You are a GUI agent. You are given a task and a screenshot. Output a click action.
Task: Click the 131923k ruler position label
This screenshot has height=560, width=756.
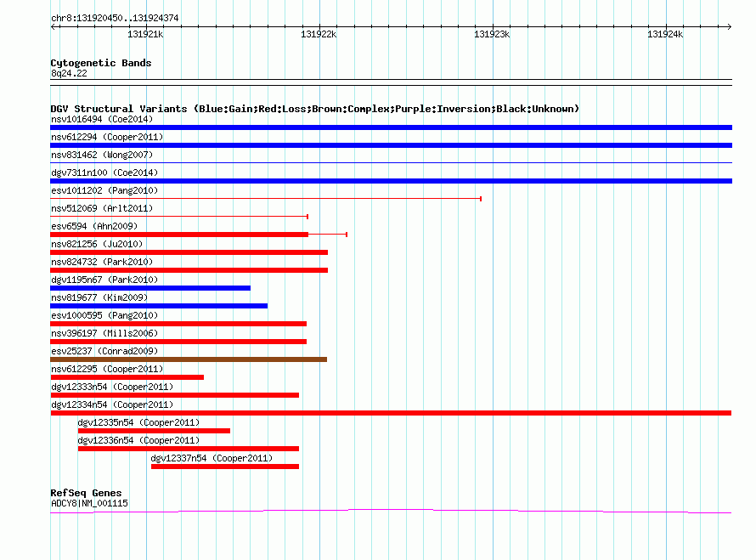(492, 34)
